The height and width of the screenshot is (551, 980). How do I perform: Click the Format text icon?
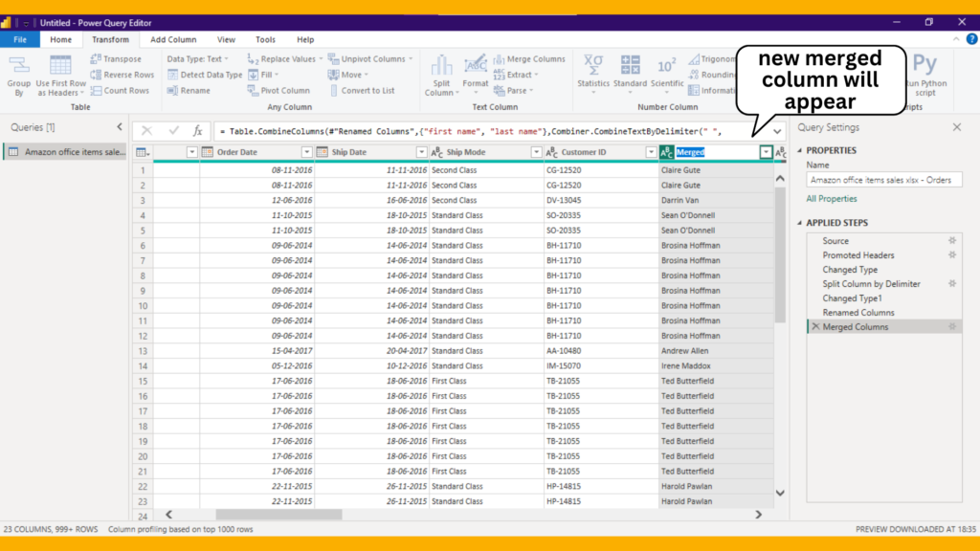click(475, 65)
